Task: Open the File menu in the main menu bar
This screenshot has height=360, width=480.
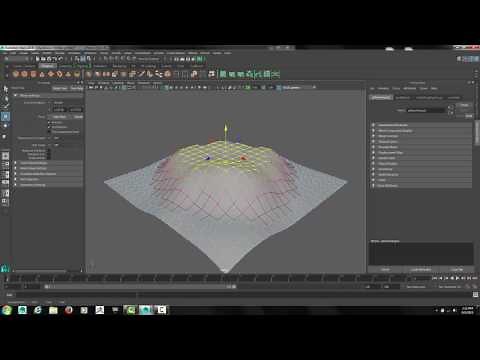Action: pyautogui.click(x=5, y=53)
